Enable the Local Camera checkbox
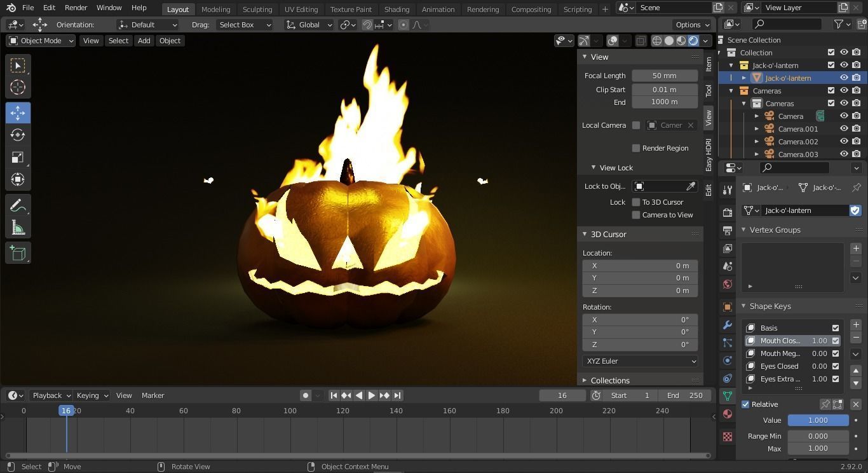This screenshot has width=868, height=473. tap(636, 125)
